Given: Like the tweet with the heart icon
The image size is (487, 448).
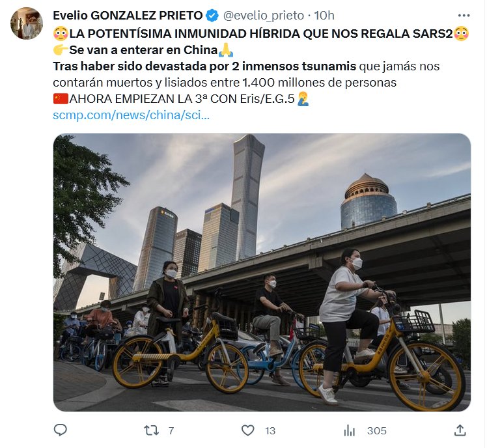Looking at the screenshot, I should pos(248,430).
